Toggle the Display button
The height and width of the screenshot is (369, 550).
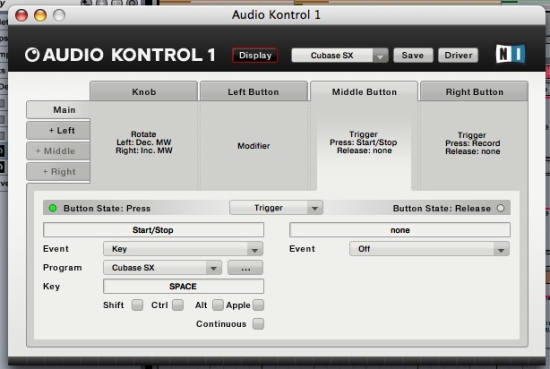coord(255,55)
